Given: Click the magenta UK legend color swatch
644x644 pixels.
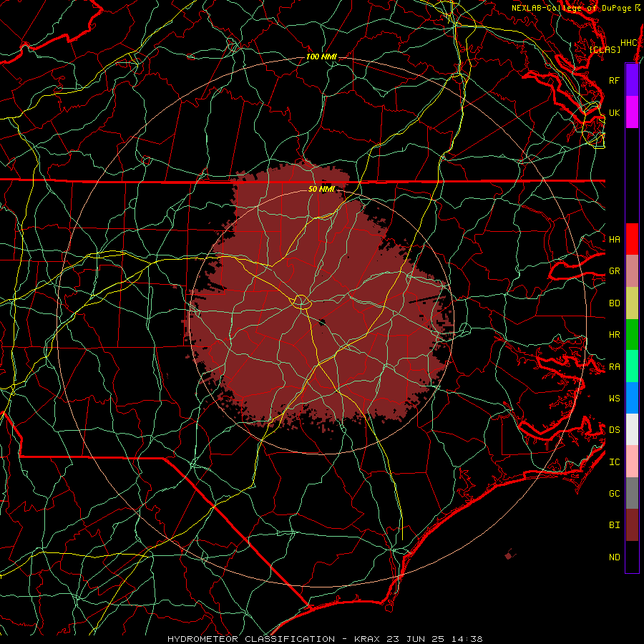Looking at the screenshot, I should coord(632,112).
